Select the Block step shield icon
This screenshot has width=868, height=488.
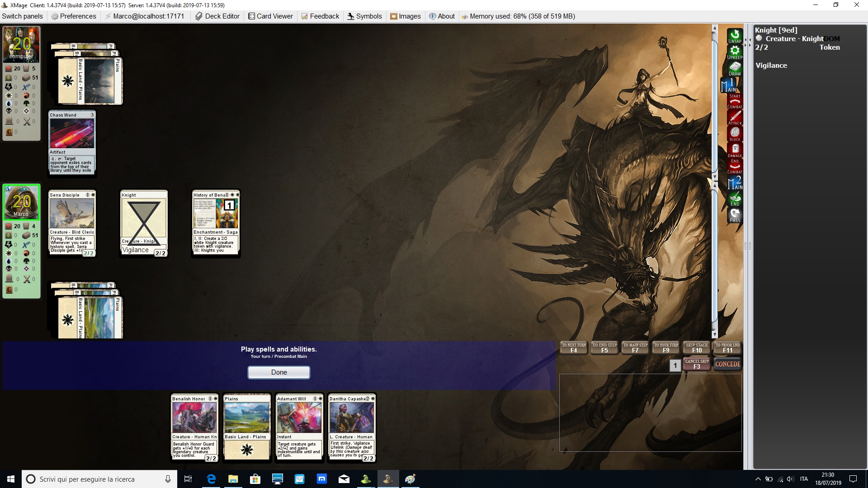click(x=735, y=134)
